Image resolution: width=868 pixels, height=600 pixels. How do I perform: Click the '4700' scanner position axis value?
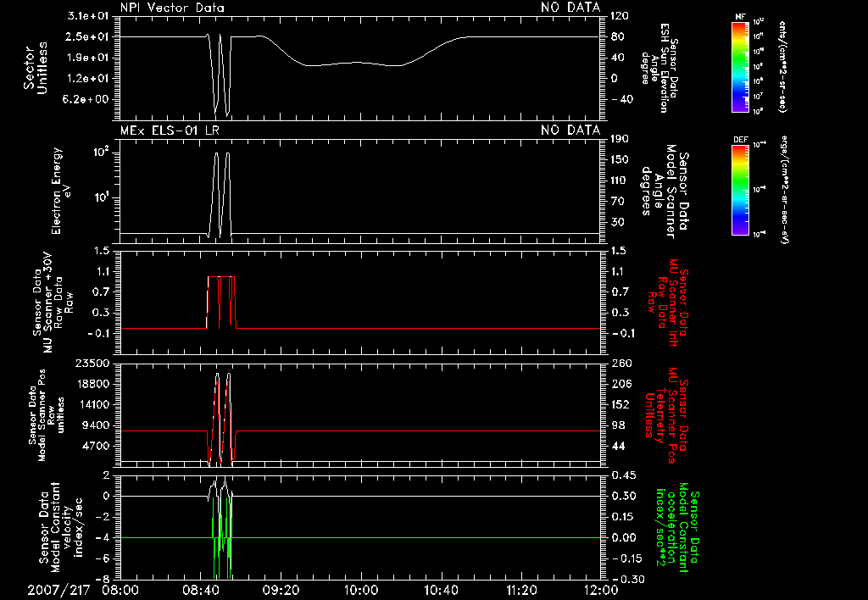pos(96,446)
